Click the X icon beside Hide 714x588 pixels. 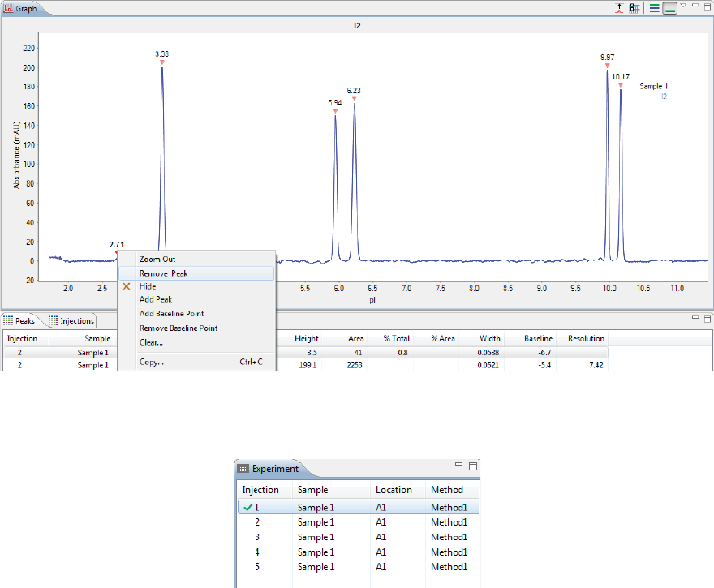[x=127, y=286]
